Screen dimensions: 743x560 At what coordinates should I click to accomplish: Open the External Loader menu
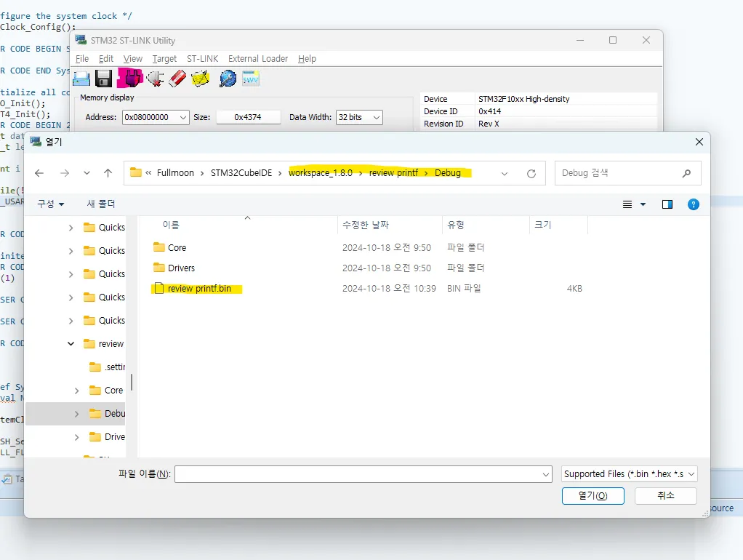point(258,59)
